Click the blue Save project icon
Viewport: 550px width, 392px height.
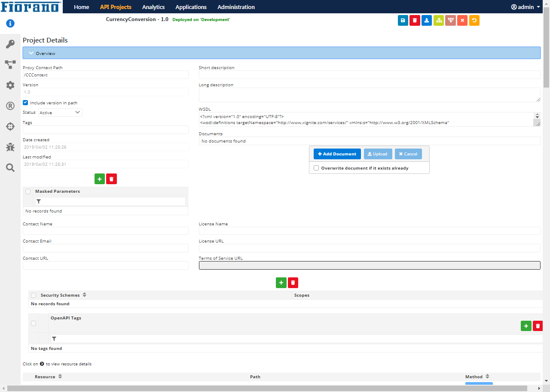[x=403, y=20]
